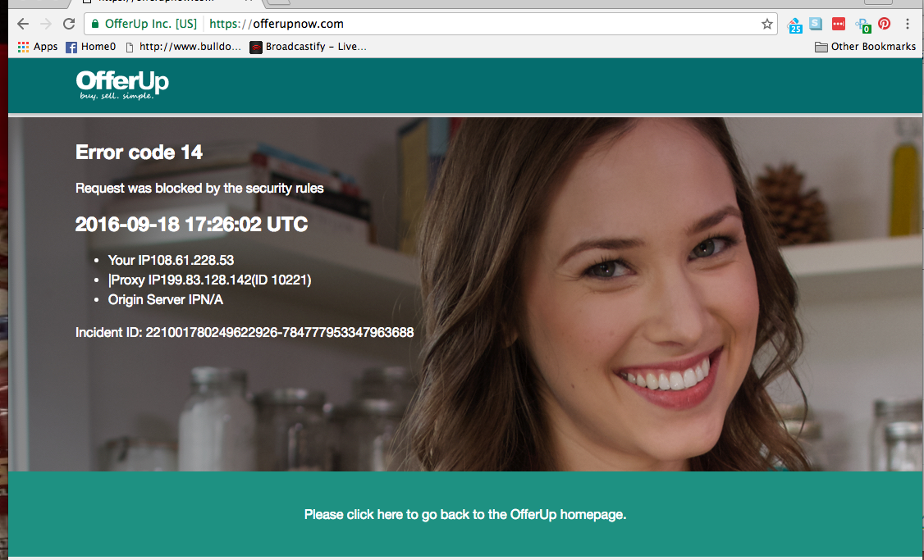Click the green secure lock icon

(95, 24)
